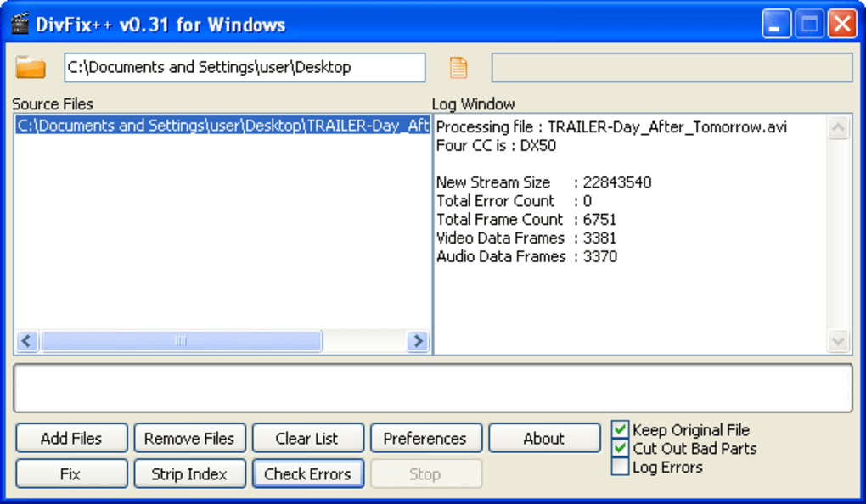866x504 pixels.
Task: Enable the Log Errors checkbox
Action: click(x=620, y=467)
